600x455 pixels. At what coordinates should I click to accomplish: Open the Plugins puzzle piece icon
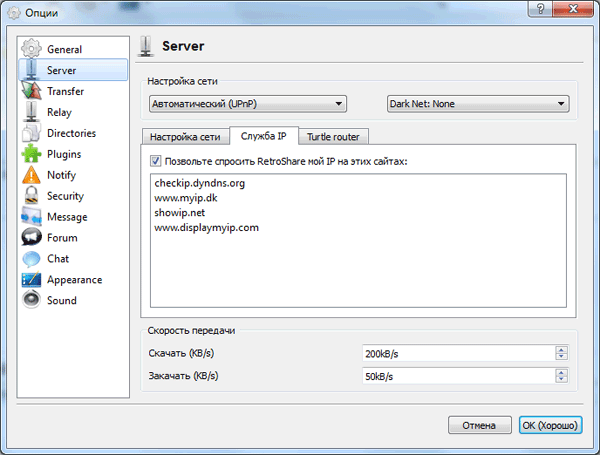[31, 154]
